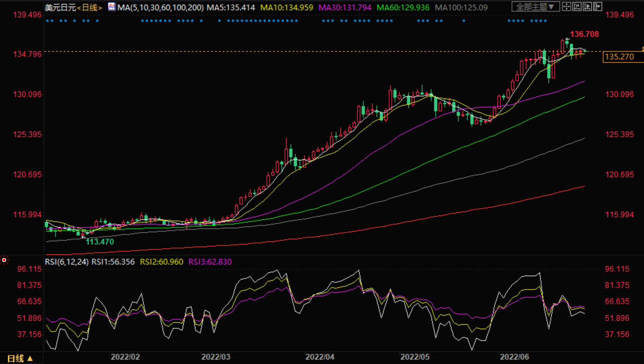Click the left axis 125.395 price label
This screenshot has height=364, width=644.
(x=28, y=135)
